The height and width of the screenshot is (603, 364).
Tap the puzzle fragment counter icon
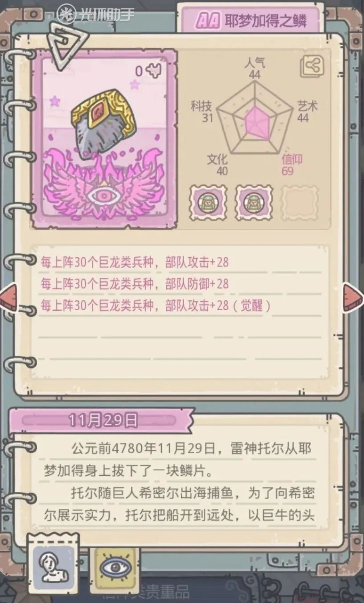[x=154, y=71]
